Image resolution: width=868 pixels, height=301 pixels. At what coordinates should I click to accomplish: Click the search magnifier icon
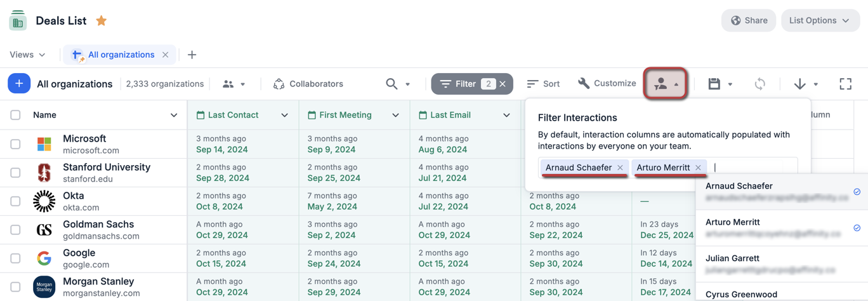[x=391, y=84]
